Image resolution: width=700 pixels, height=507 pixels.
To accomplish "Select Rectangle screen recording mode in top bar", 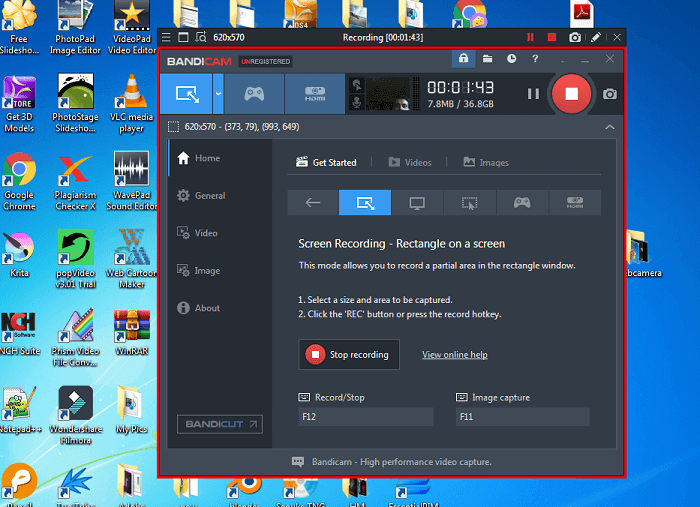I will [186, 94].
